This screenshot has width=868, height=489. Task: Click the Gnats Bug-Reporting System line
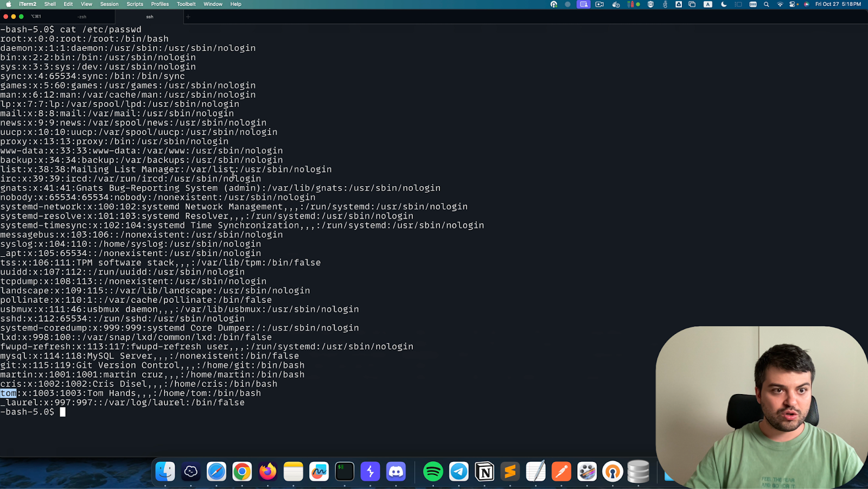pyautogui.click(x=220, y=188)
